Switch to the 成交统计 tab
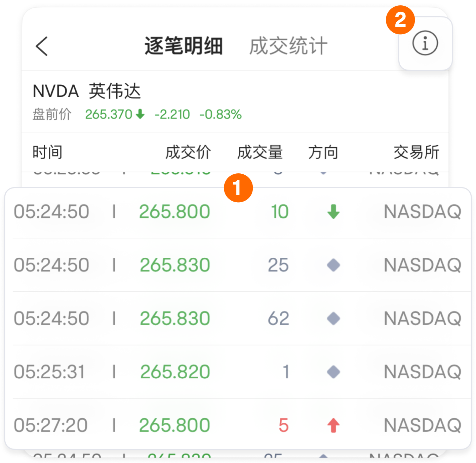476x463 pixels. point(288,45)
